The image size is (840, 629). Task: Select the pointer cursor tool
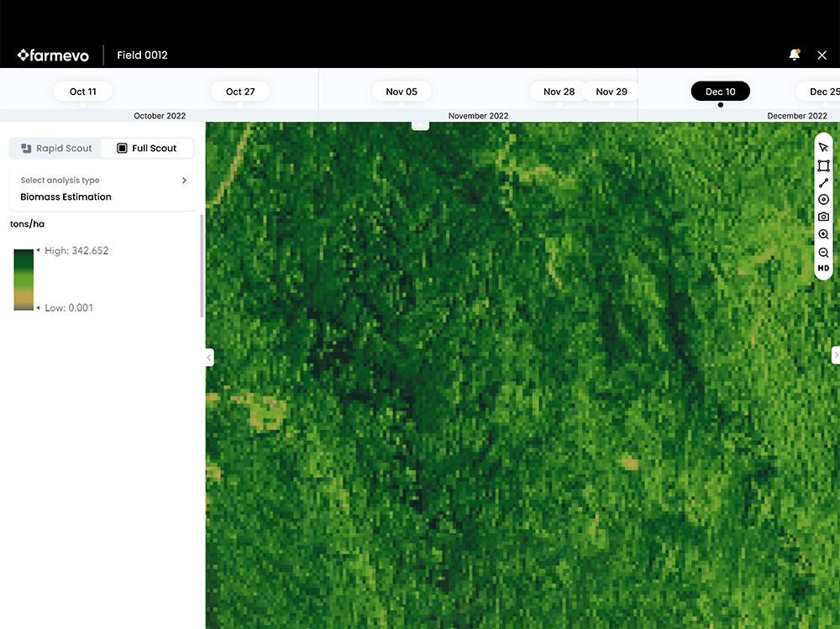coord(823,148)
